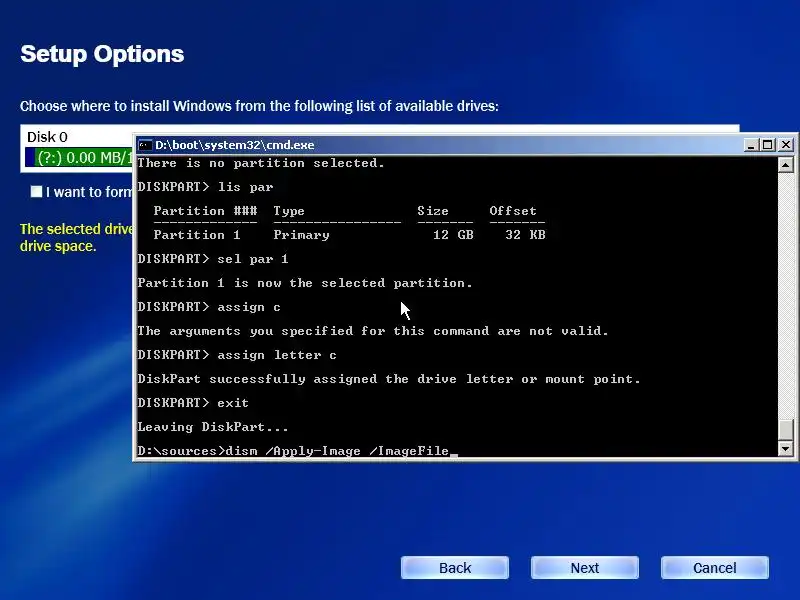The height and width of the screenshot is (600, 800).
Task: Click the 'Offset' column header
Action: pyautogui.click(x=513, y=211)
